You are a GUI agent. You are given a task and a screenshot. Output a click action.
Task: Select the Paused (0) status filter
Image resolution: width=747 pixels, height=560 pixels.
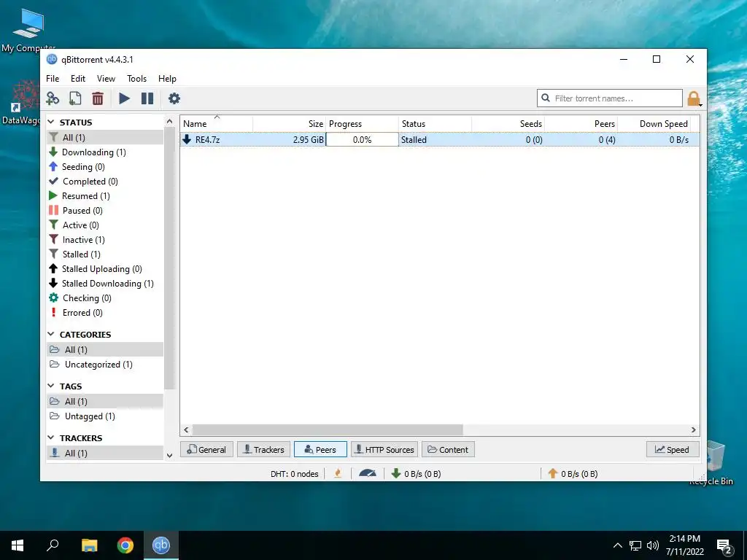82,211
